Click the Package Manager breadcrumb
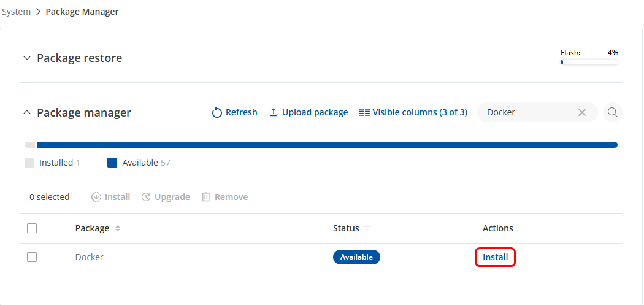Screen dimensions: 644x305 (x=82, y=12)
